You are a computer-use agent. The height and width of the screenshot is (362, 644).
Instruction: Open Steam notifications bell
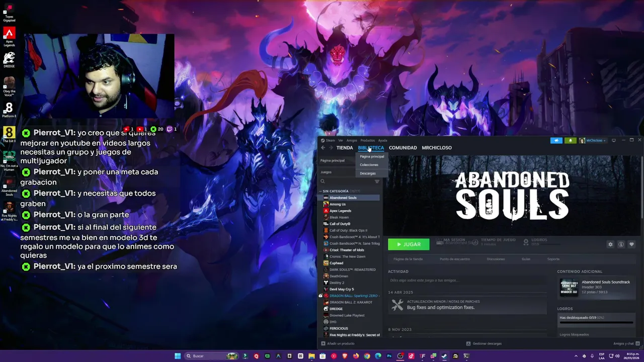(570, 140)
